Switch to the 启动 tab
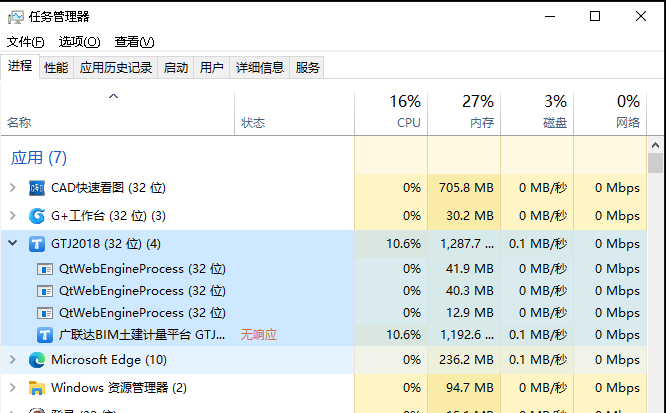The image size is (666, 413). [176, 68]
